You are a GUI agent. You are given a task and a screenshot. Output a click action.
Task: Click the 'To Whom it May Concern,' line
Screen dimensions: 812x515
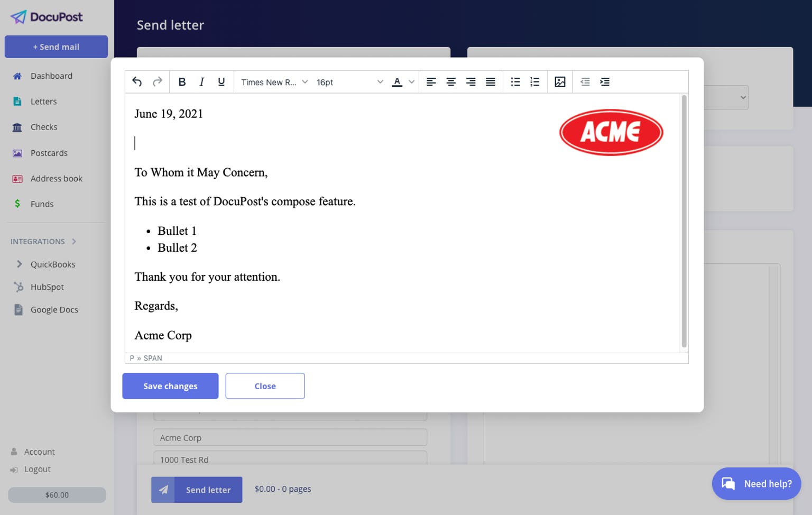[201, 172]
